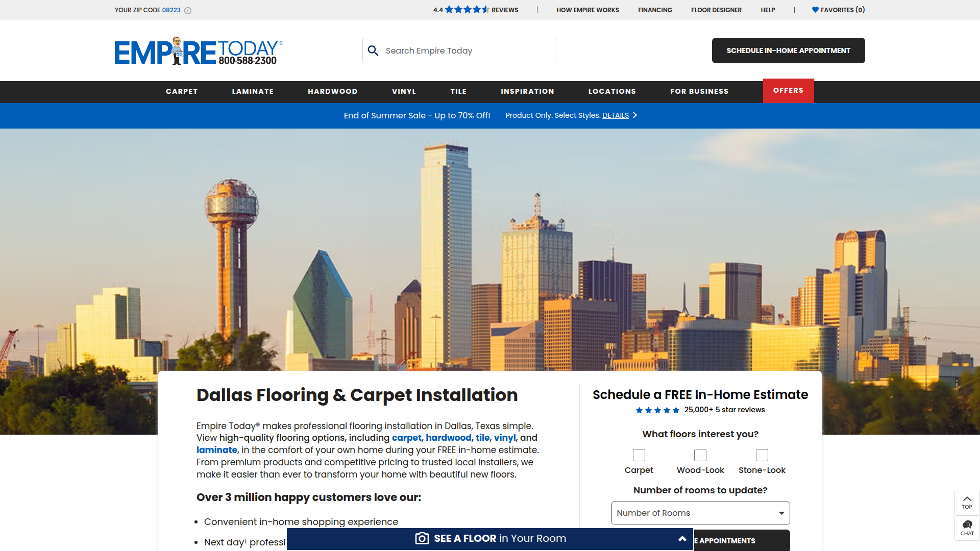Click the Dallas Flooring & Carpet Installation heading
The height and width of the screenshot is (551, 980).
pos(357,395)
